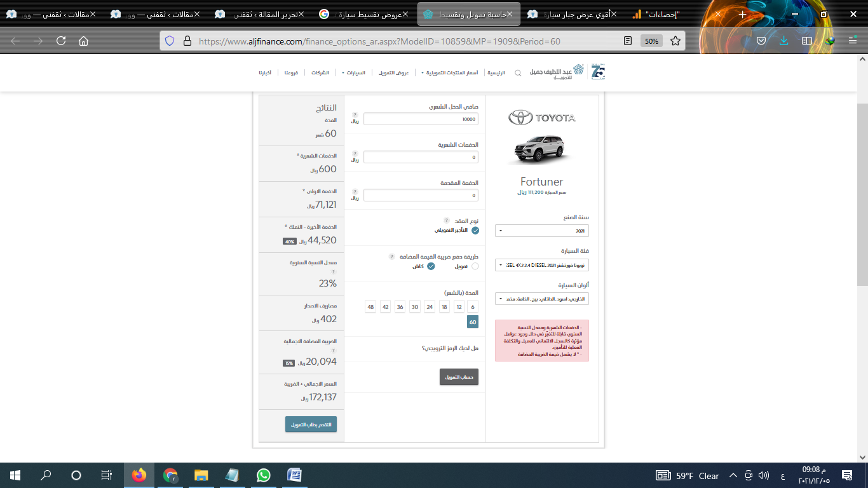Open the Windows notification center
The width and height of the screenshot is (868, 488).
pyautogui.click(x=846, y=475)
